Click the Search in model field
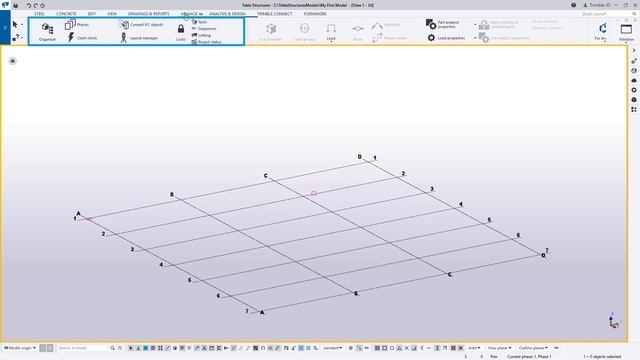 pos(82,348)
